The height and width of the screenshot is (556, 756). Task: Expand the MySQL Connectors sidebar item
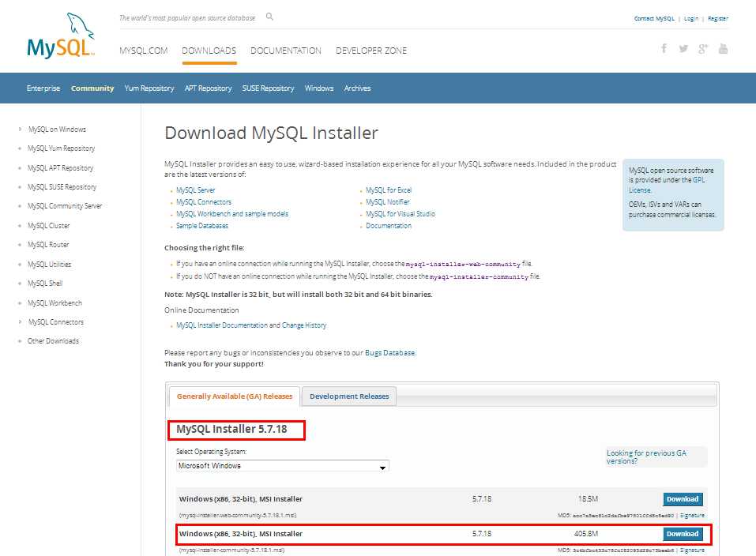coord(56,321)
